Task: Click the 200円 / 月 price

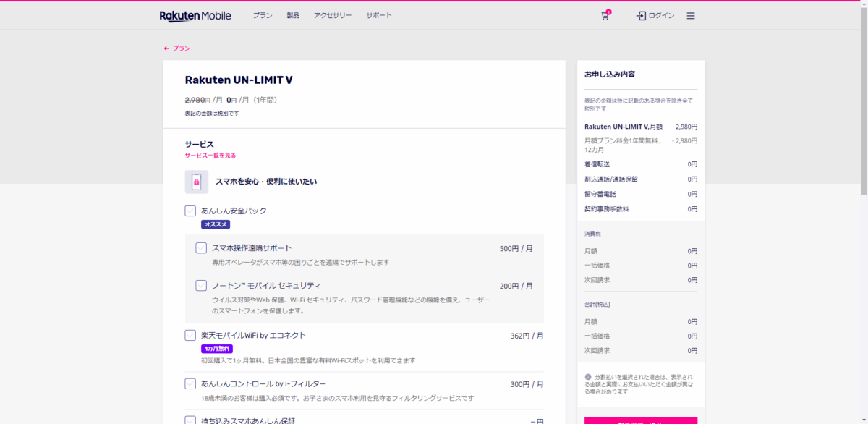Action: click(x=516, y=286)
